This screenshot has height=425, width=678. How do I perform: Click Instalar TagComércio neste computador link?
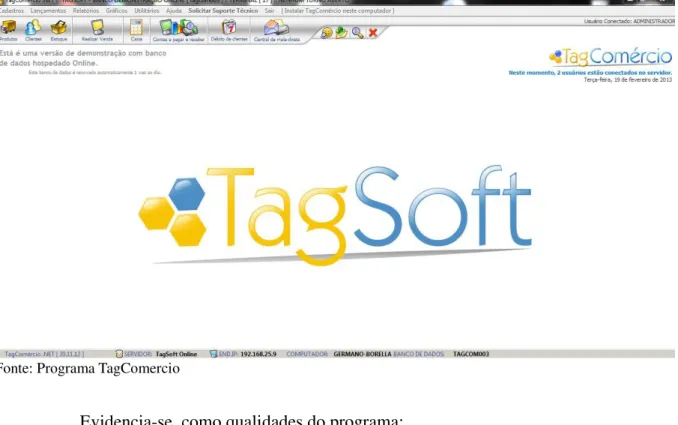[x=338, y=11]
